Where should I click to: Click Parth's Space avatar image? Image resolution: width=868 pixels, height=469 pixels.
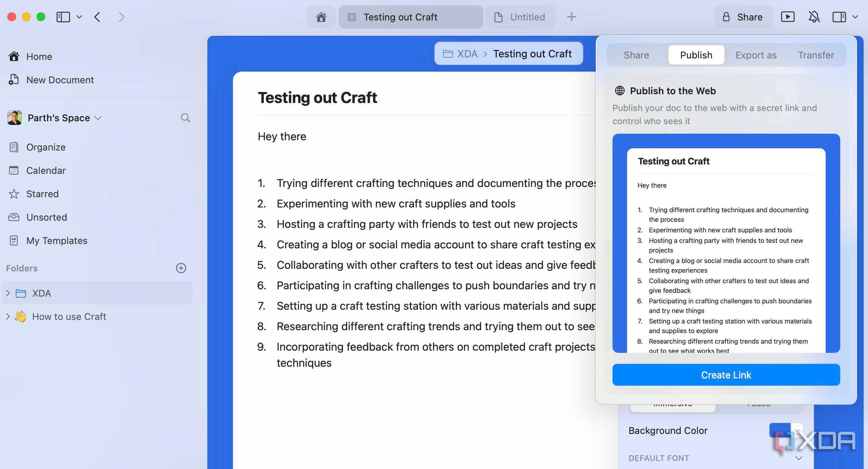(15, 118)
